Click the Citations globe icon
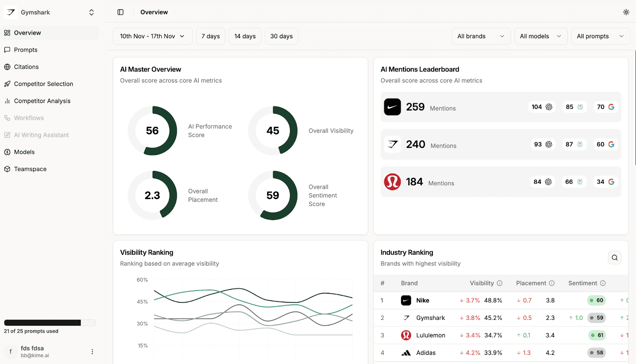This screenshot has width=636, height=364. (7, 67)
